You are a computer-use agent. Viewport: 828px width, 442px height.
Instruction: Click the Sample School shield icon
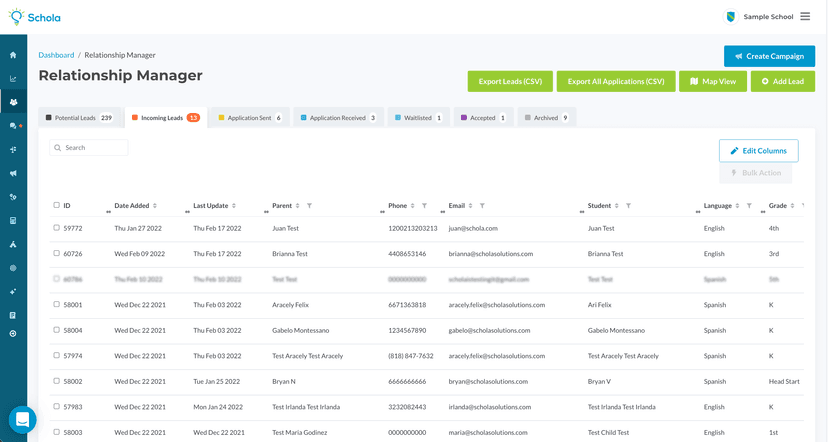tap(731, 17)
